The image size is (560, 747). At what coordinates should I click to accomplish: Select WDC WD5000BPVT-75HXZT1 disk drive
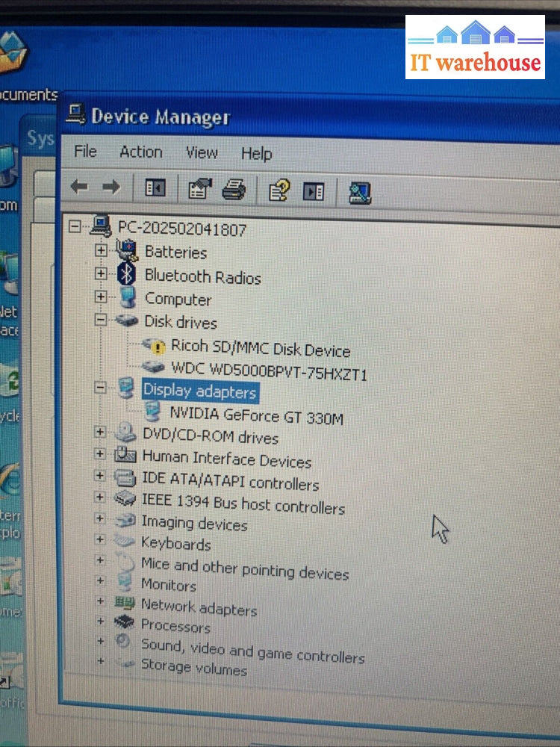(x=269, y=371)
